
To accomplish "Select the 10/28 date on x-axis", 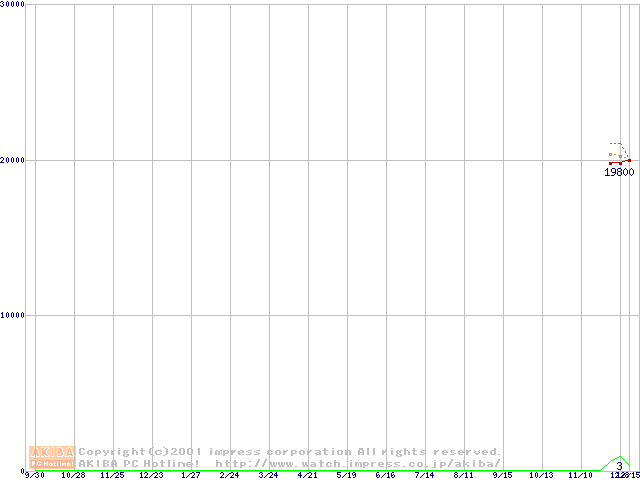I will [74, 475].
